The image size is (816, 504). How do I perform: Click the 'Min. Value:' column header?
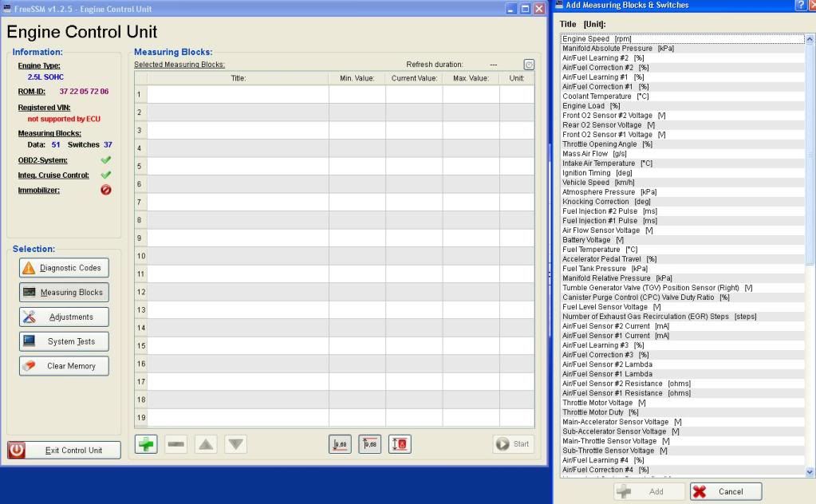pos(357,78)
